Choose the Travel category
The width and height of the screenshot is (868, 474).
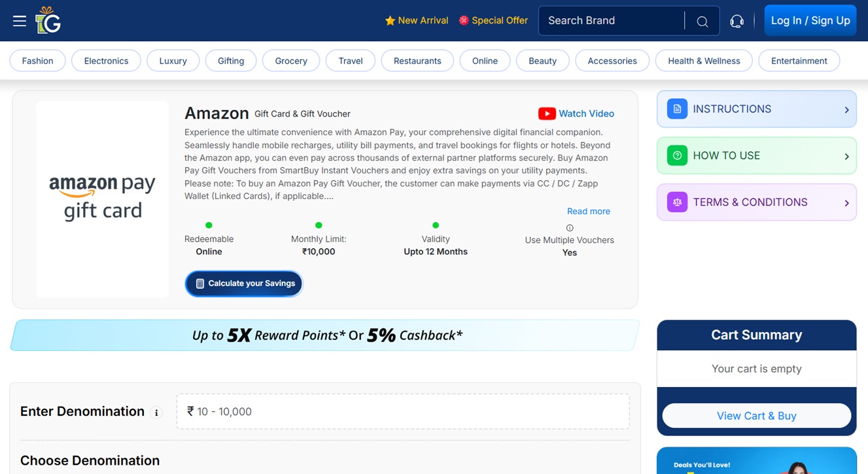[351, 61]
